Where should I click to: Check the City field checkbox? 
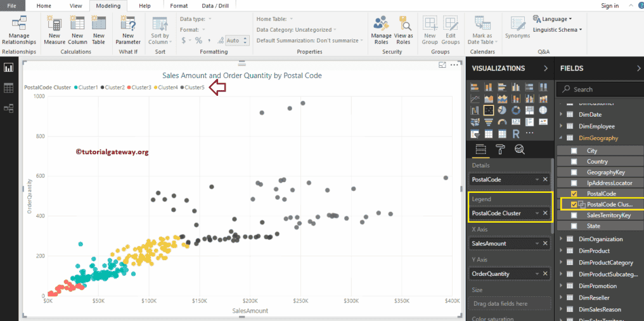point(574,151)
